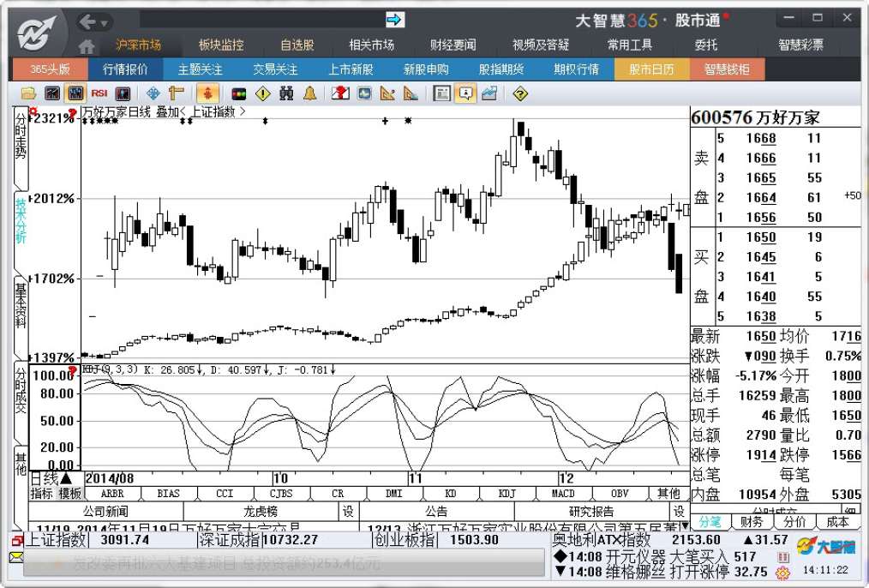Click the binoculars search toolbar icon
This screenshot has width=869, height=588.
point(286,93)
